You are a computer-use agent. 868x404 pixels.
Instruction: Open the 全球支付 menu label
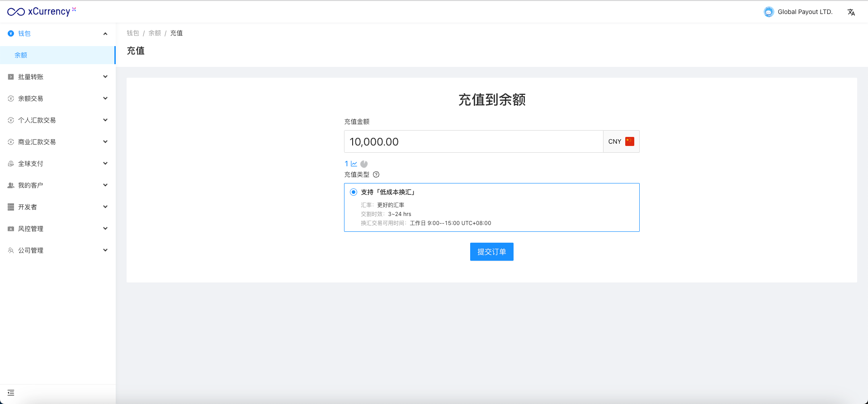(x=31, y=164)
